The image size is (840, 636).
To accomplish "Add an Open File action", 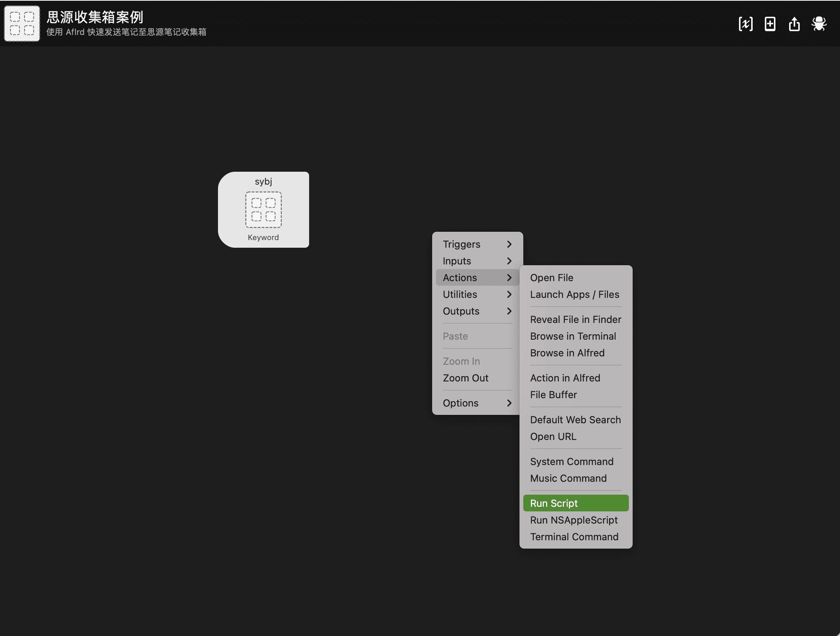I will pyautogui.click(x=576, y=278).
